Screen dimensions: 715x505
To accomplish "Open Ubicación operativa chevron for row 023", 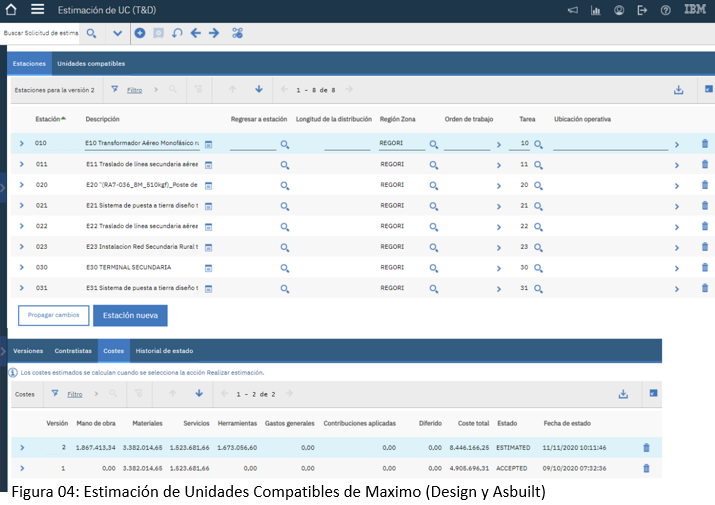I will (677, 248).
